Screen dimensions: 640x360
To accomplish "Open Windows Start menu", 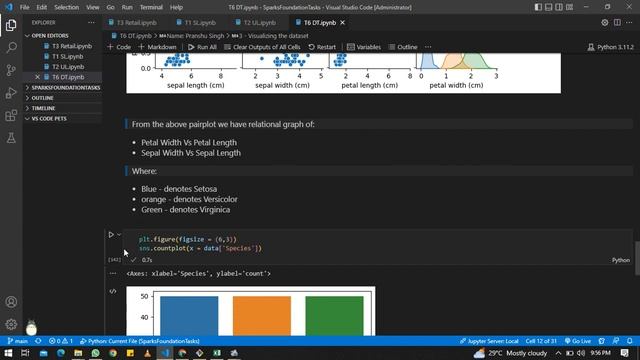I will (8, 353).
